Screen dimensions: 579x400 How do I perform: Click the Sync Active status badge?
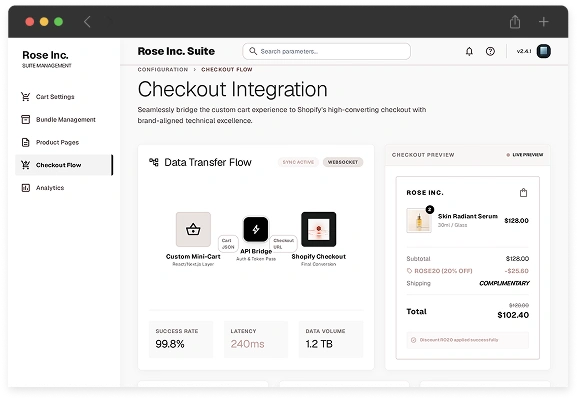pos(298,162)
